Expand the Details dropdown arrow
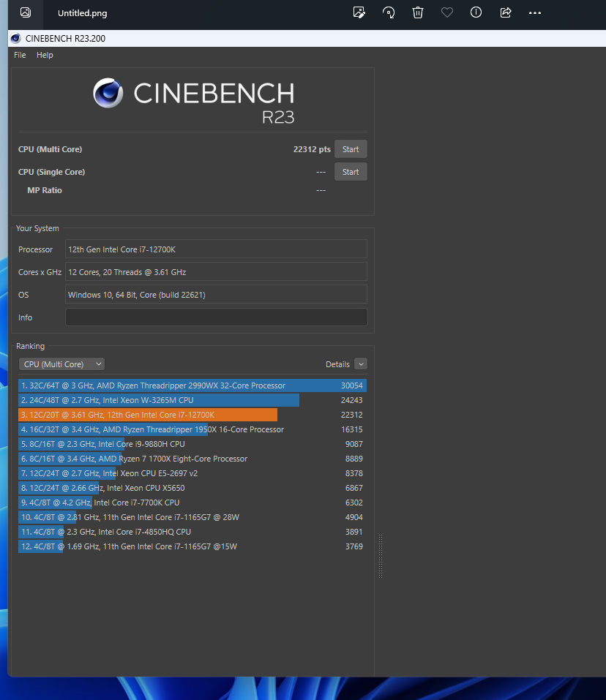 (x=361, y=364)
